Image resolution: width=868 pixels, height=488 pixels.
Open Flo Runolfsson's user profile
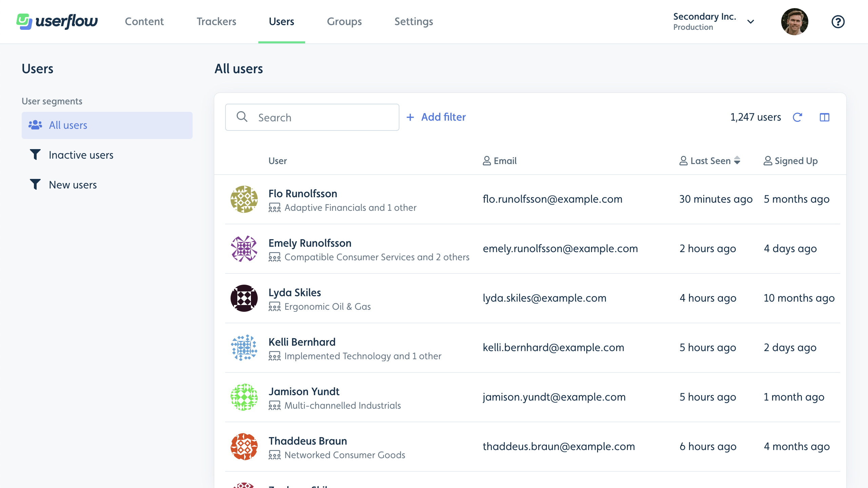pos(303,194)
